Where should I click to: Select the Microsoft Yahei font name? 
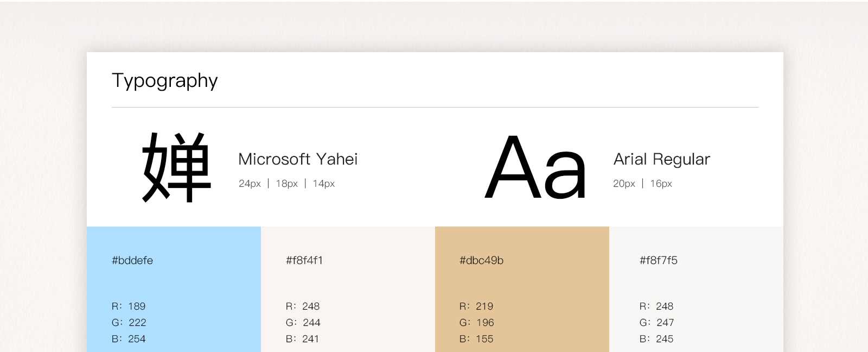298,159
